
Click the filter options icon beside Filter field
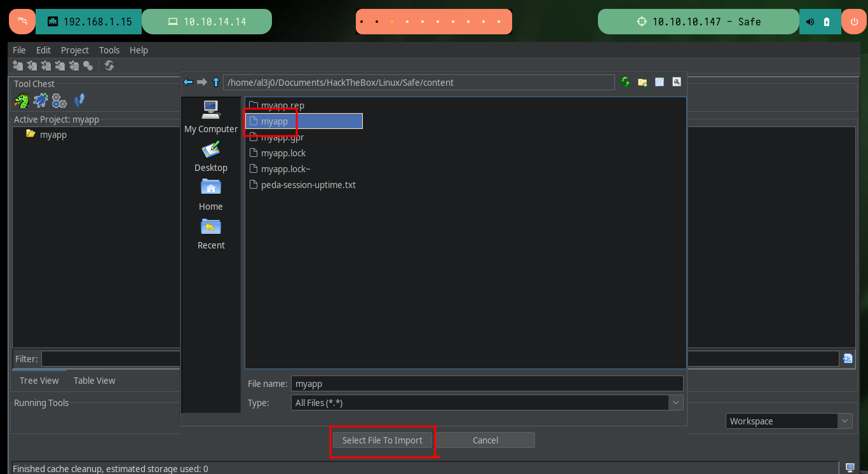[x=847, y=359]
